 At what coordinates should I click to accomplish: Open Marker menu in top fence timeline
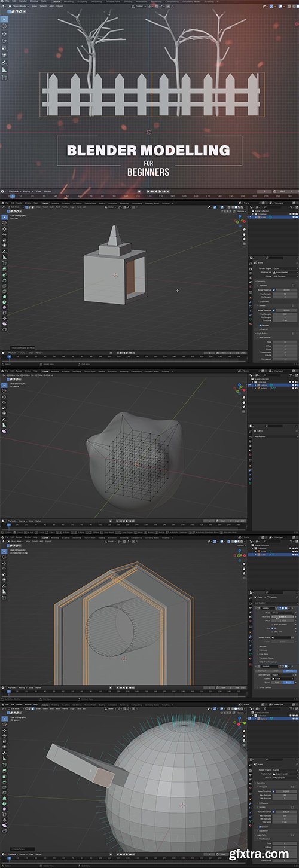pos(47,191)
